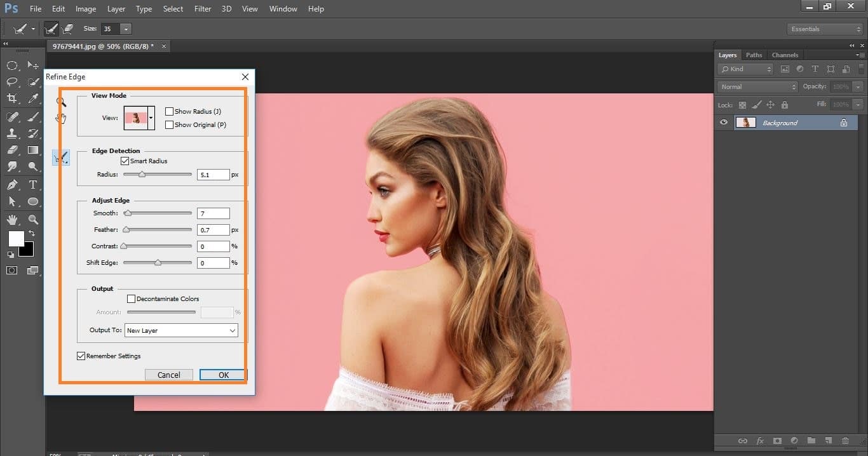Toggle the Smart Radius checkbox
The width and height of the screenshot is (868, 456).
125,161
